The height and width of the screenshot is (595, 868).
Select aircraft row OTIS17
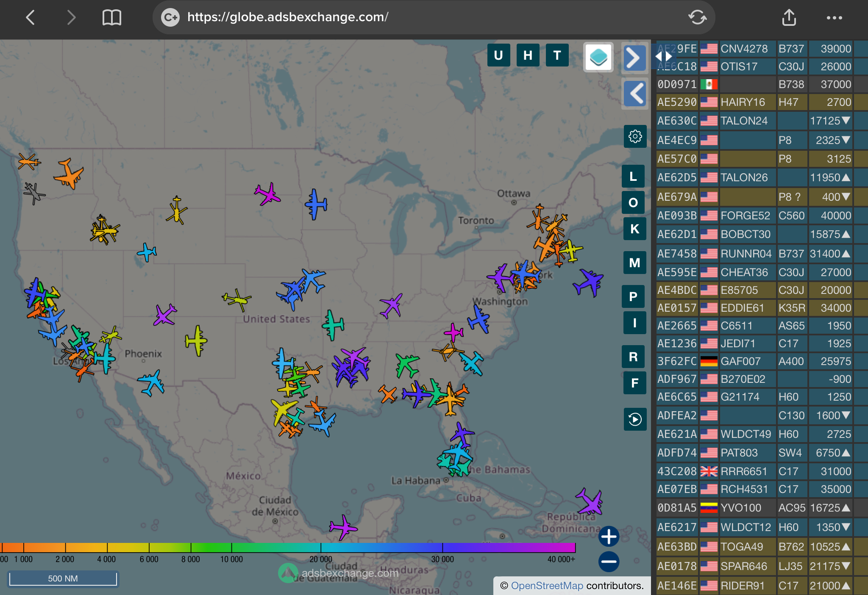(x=762, y=66)
